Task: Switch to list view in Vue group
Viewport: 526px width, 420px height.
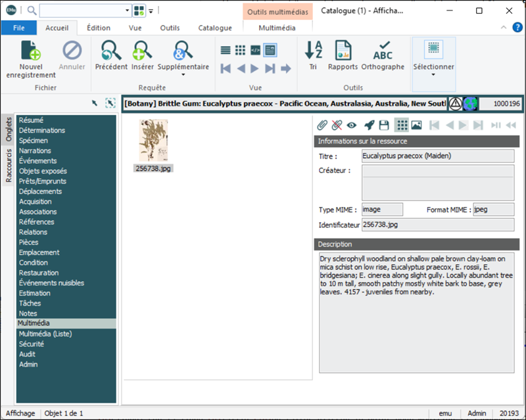Action: click(x=226, y=51)
